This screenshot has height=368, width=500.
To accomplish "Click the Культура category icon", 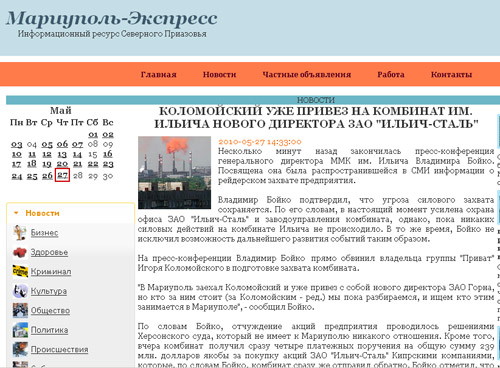I will click(20, 291).
